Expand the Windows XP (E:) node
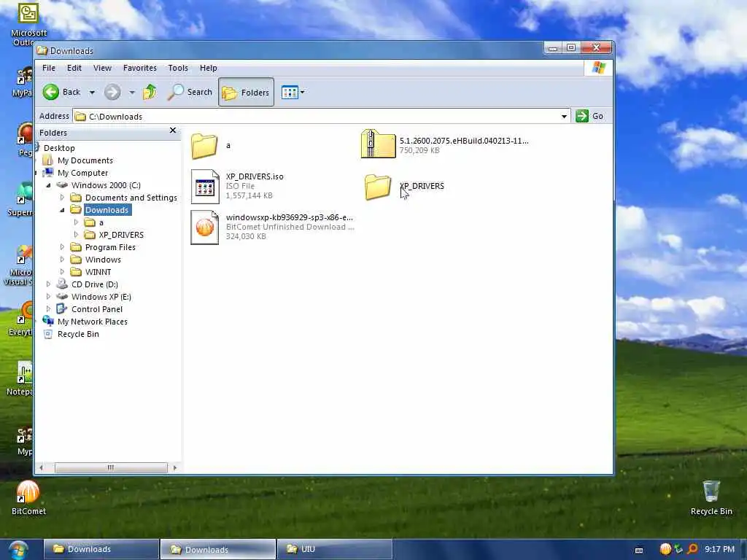The width and height of the screenshot is (747, 560). [48, 296]
